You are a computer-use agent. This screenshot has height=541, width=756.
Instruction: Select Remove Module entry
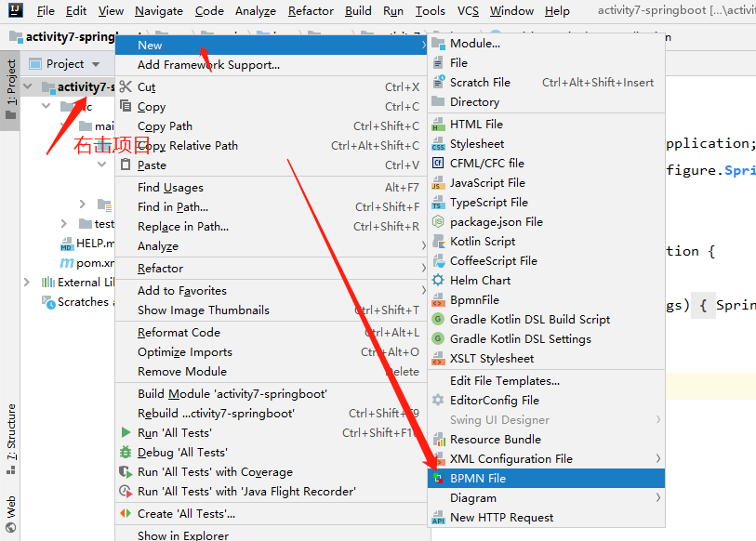[x=271, y=371]
